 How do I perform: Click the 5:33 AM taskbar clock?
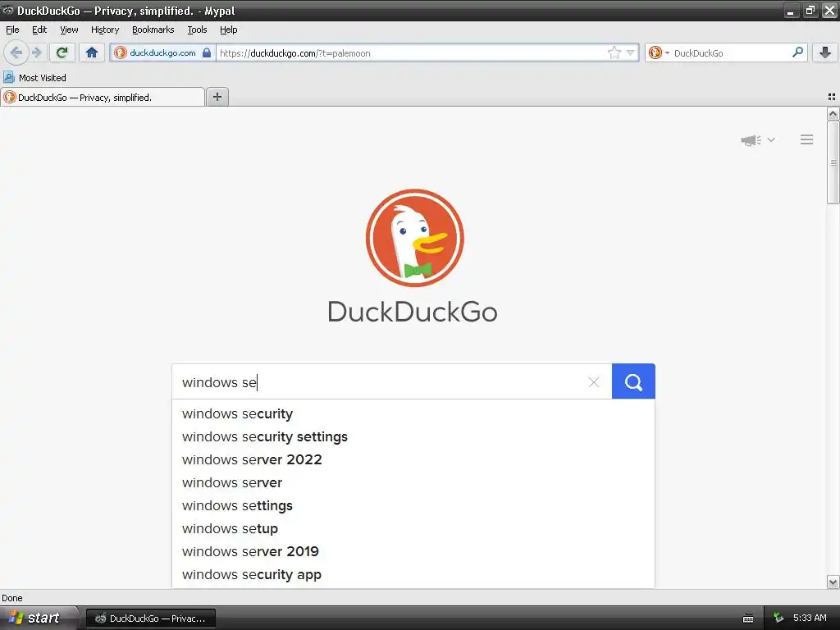click(810, 618)
